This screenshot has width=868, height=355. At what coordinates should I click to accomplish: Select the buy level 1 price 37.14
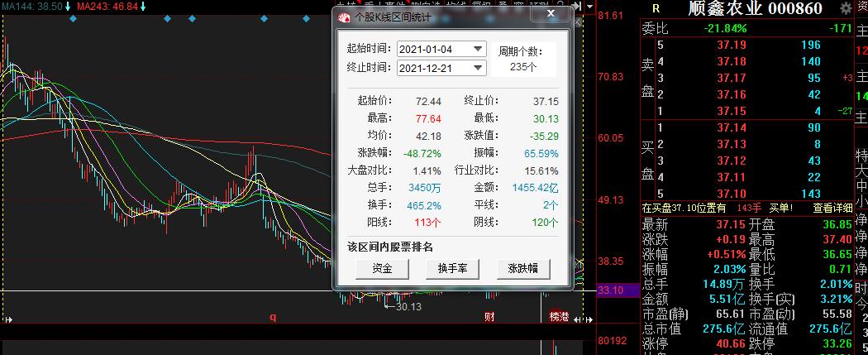(x=732, y=128)
